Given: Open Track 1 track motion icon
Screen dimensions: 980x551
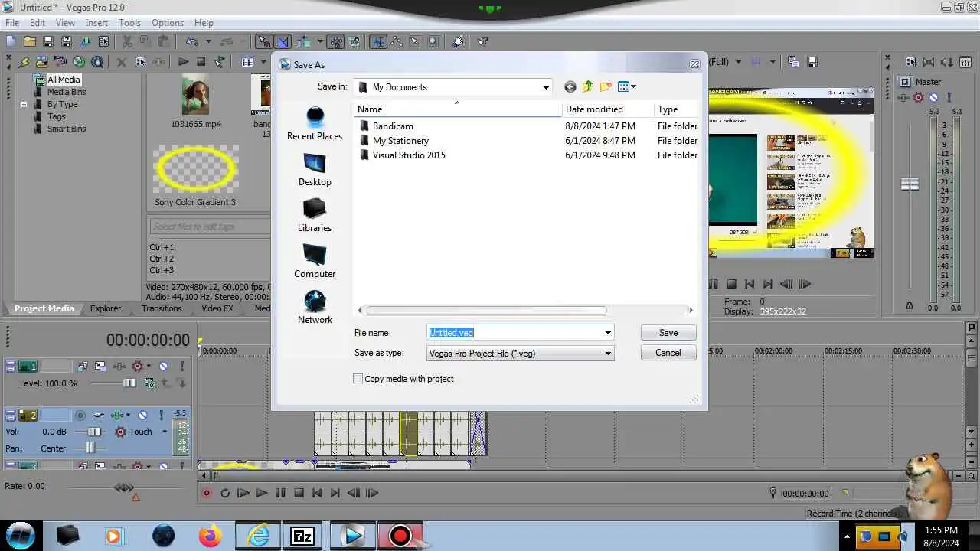Looking at the screenshot, I should [x=100, y=366].
